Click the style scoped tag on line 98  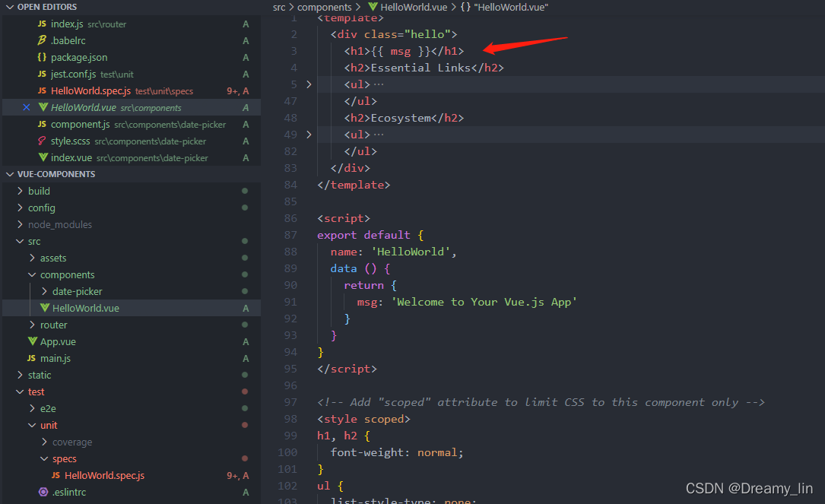[x=363, y=419]
